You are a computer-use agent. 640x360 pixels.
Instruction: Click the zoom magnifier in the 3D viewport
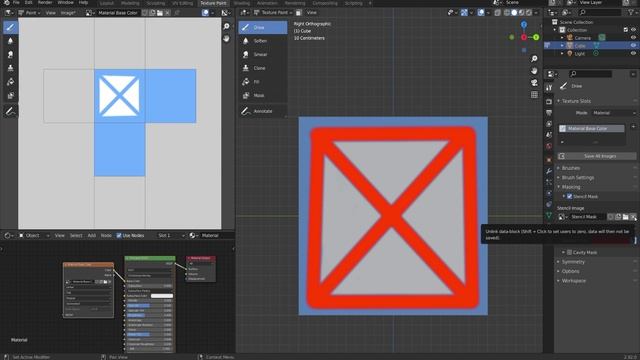(534, 59)
